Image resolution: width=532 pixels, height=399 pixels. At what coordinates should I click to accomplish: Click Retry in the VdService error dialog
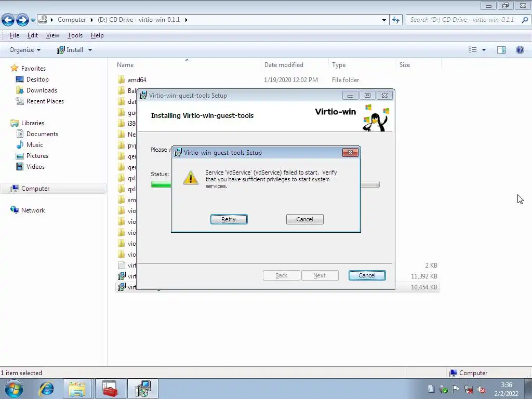click(x=229, y=219)
